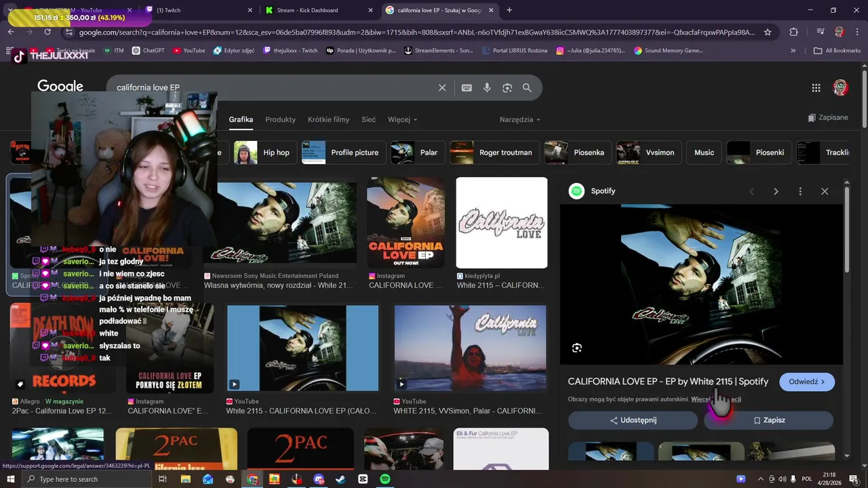Open the Sony Music Newsroom image thumbnail
Screen dimensions: 868x488
(280, 222)
